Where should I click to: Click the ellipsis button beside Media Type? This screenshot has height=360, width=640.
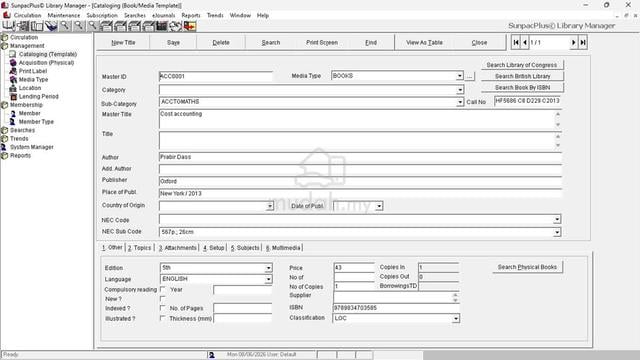(470, 76)
